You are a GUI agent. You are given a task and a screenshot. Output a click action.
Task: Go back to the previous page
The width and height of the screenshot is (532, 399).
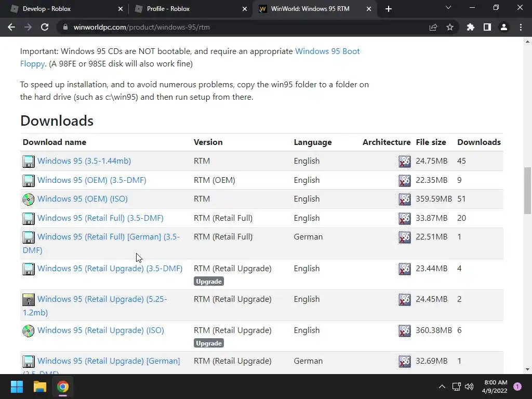(x=11, y=27)
